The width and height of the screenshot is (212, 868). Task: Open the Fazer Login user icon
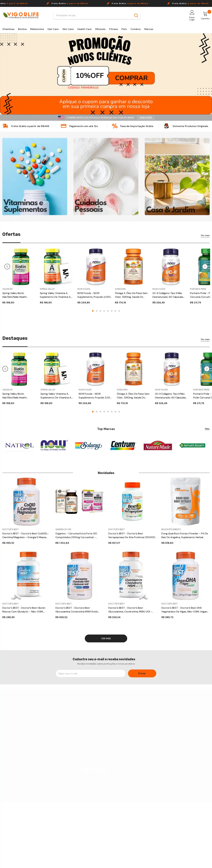(192, 13)
